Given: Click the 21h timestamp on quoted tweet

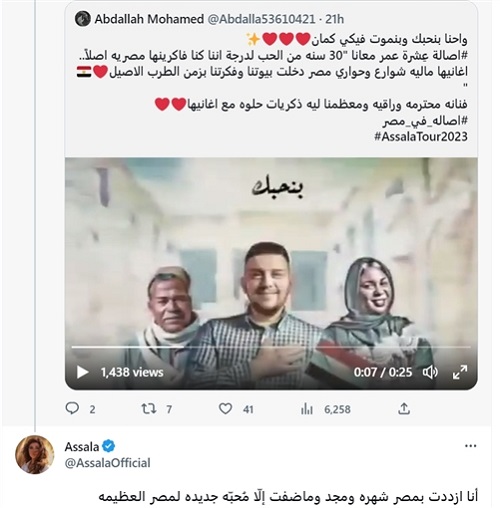Looking at the screenshot, I should 334,19.
